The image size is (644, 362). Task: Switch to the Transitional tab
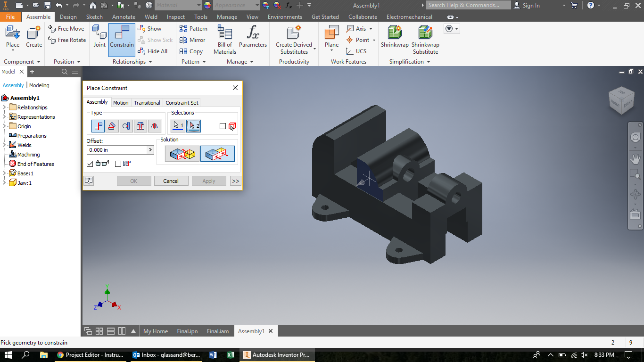pyautogui.click(x=147, y=102)
